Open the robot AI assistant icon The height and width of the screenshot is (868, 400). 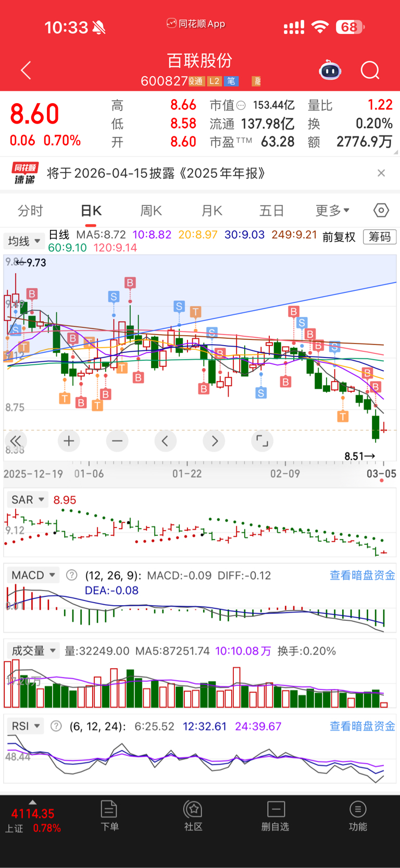coord(330,70)
